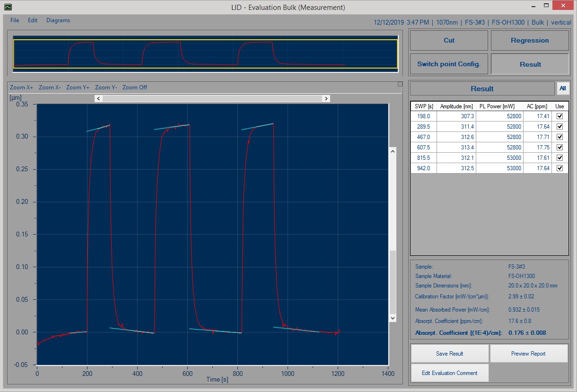This screenshot has height=392, width=577.
Task: Open Switch point Config.
Action: 449,64
